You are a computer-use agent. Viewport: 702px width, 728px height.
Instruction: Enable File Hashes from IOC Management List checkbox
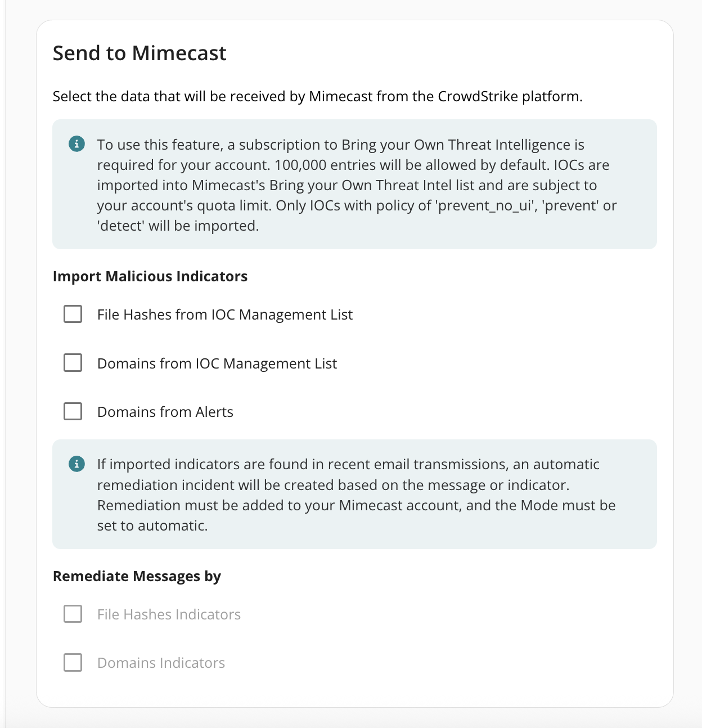tap(73, 314)
